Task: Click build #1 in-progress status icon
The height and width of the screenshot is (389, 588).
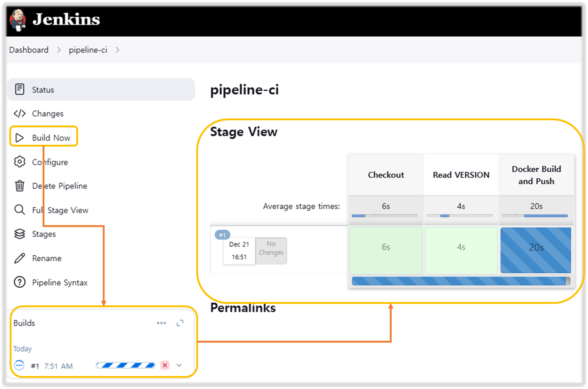Action: point(19,365)
